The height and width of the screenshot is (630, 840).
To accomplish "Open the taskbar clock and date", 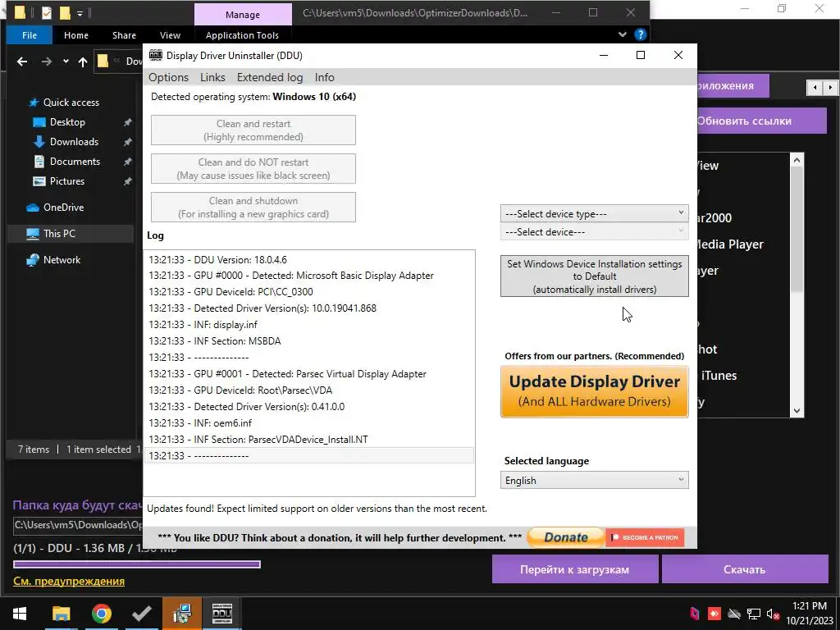I will click(810, 614).
